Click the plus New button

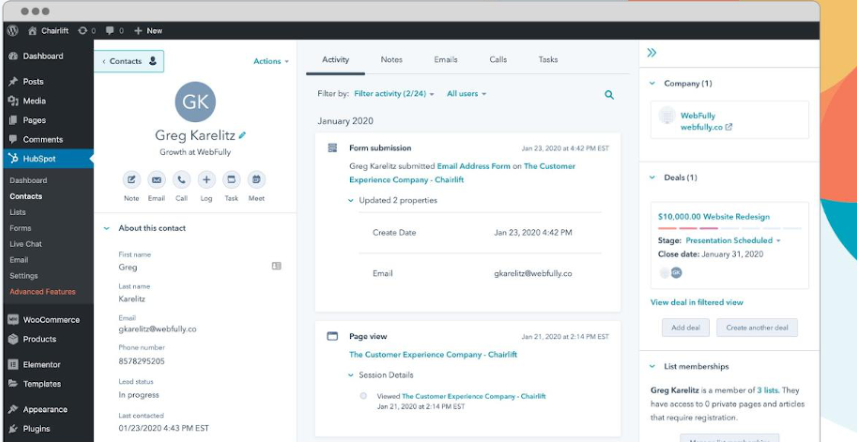coord(148,31)
